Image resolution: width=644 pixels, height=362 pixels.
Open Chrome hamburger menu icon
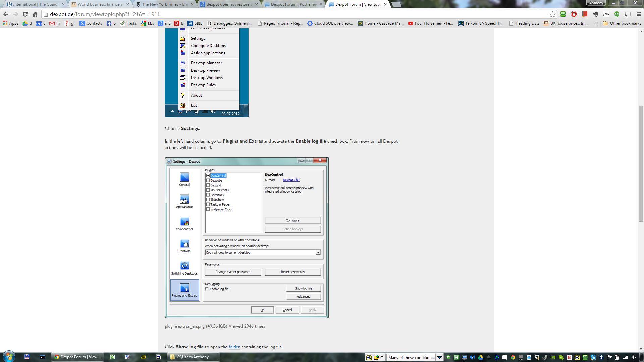click(x=639, y=14)
